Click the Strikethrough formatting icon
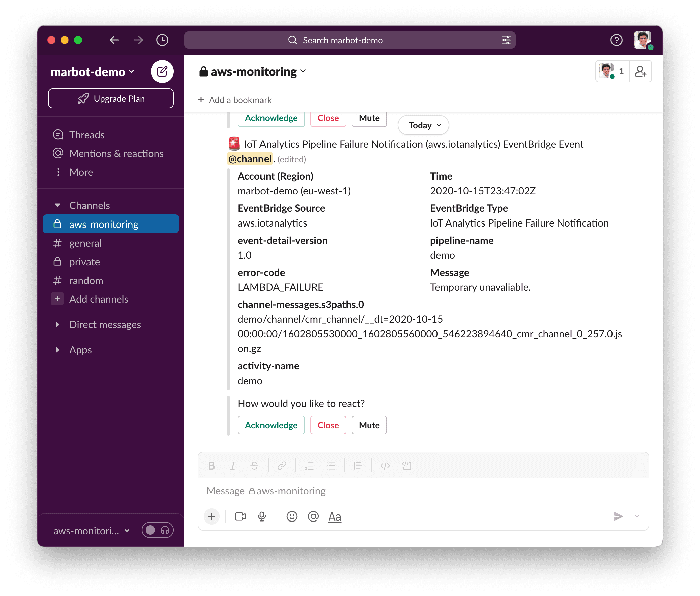The height and width of the screenshot is (596, 700). point(254,466)
